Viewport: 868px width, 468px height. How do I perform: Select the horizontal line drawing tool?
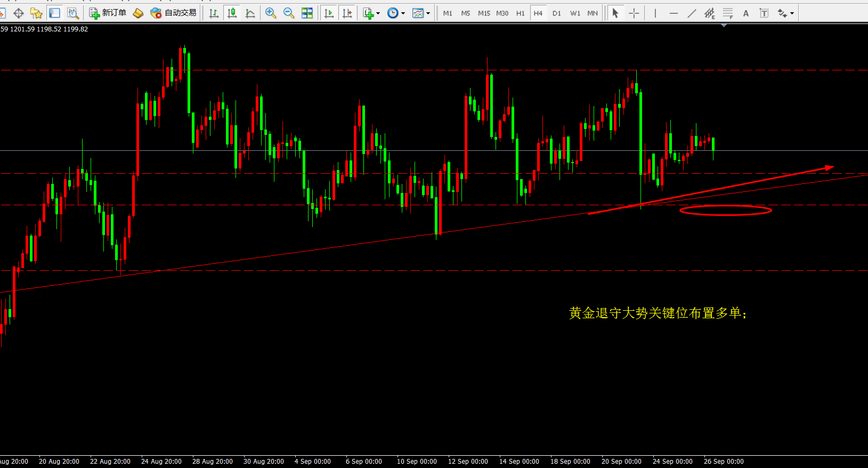click(x=674, y=13)
